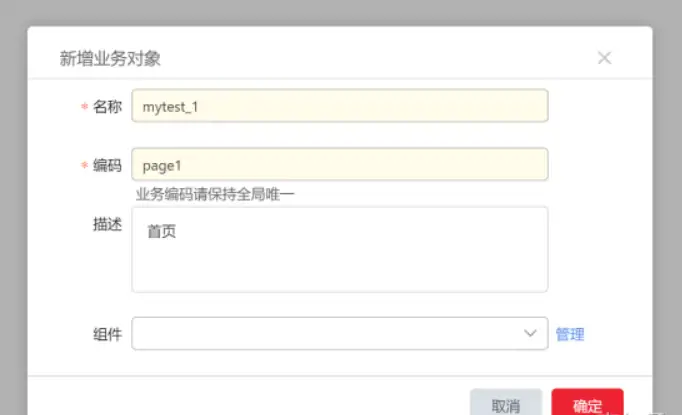The image size is (682, 415).
Task: Click the 新增业务对象 dialog title
Action: coord(110,58)
